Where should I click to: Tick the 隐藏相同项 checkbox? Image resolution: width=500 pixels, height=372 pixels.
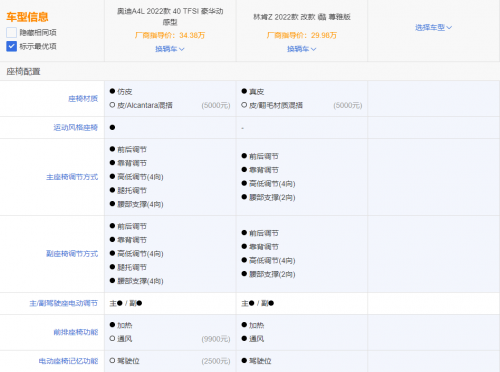pos(11,32)
